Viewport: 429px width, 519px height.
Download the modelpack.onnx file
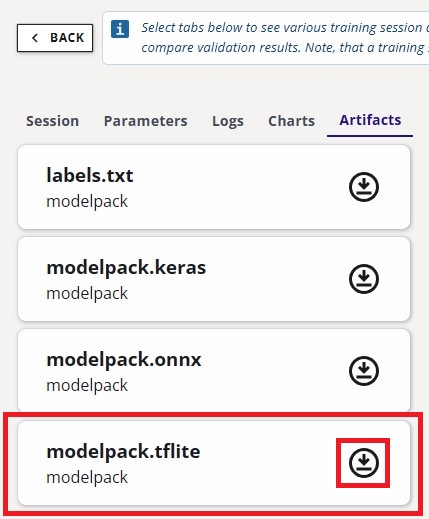[364, 371]
